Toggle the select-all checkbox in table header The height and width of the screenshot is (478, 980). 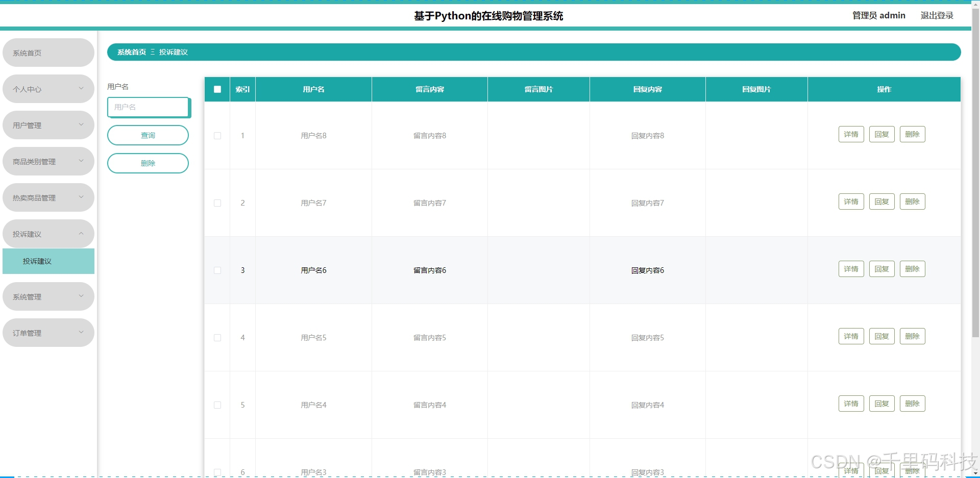pos(217,89)
